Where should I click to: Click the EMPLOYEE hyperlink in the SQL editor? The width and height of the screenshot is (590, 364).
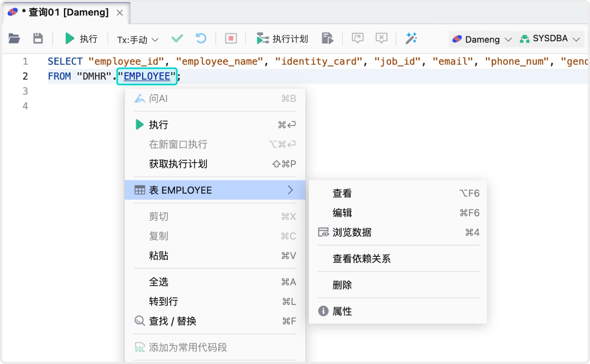[x=146, y=76]
